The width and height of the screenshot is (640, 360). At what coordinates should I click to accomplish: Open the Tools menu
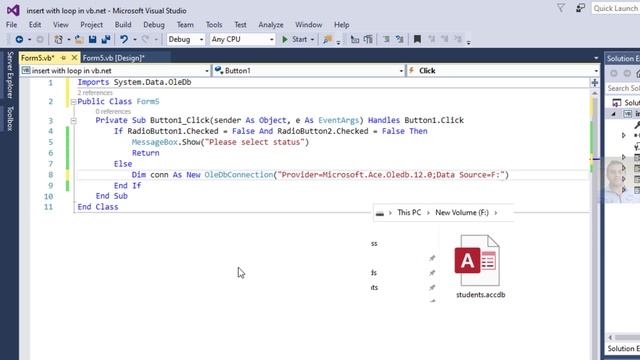[214, 24]
